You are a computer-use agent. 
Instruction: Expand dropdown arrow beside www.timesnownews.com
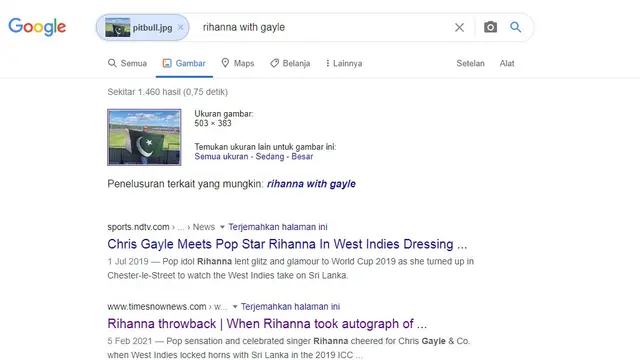pyautogui.click(x=235, y=307)
